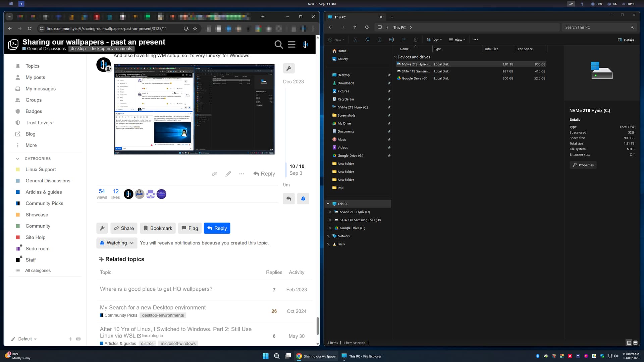This screenshot has height=362, width=644.
Task: Open the 'My Search for a new Desktop environment' topic
Action: coord(153,307)
